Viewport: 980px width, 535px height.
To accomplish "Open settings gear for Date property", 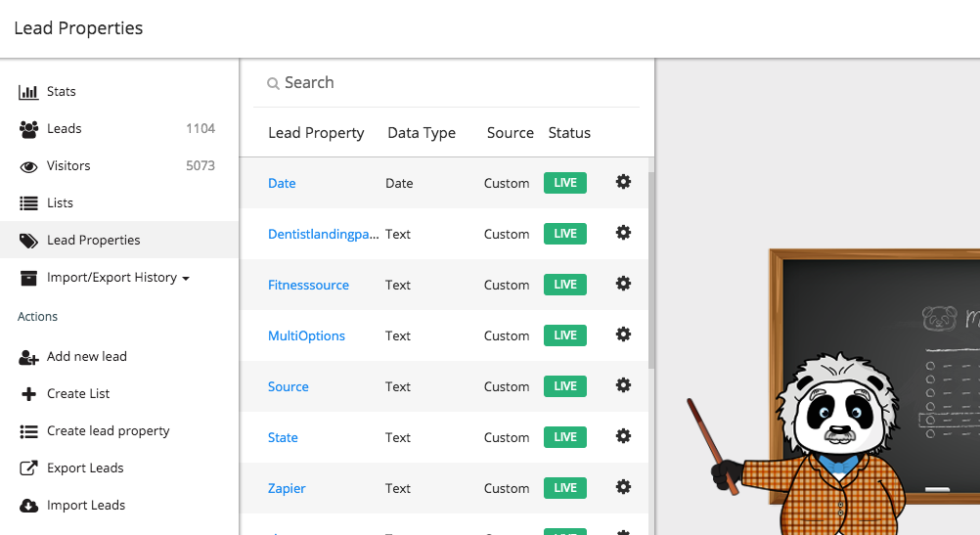I will [x=623, y=182].
